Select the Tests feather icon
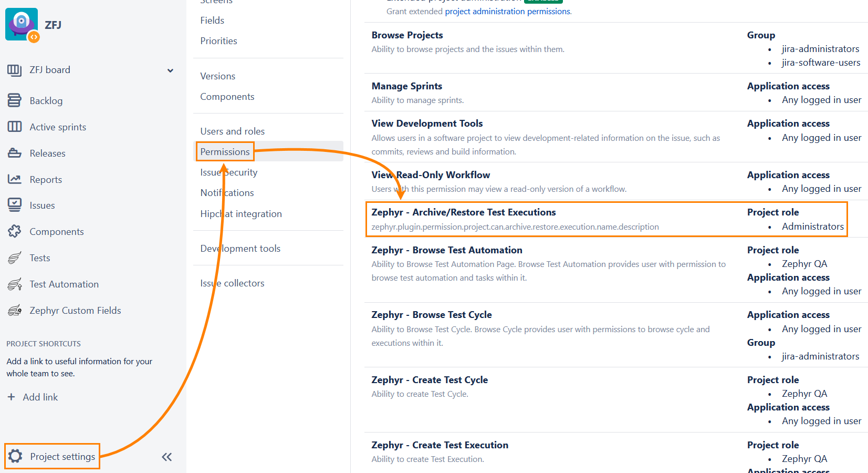Screen dimensions: 868x473 [15, 258]
